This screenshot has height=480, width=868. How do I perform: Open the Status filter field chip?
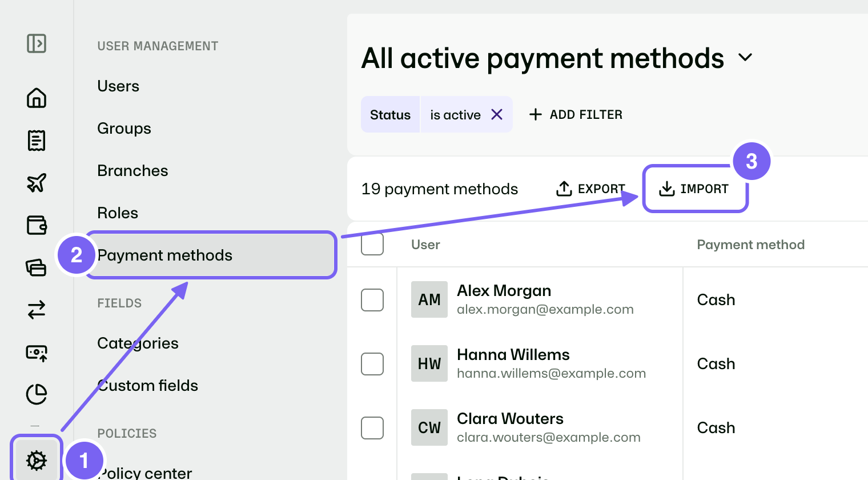click(390, 114)
